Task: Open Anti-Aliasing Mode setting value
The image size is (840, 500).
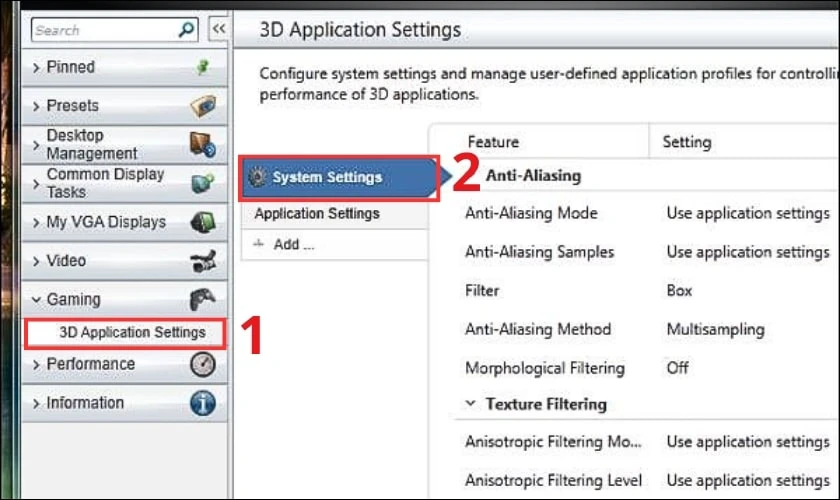Action: pyautogui.click(x=748, y=213)
